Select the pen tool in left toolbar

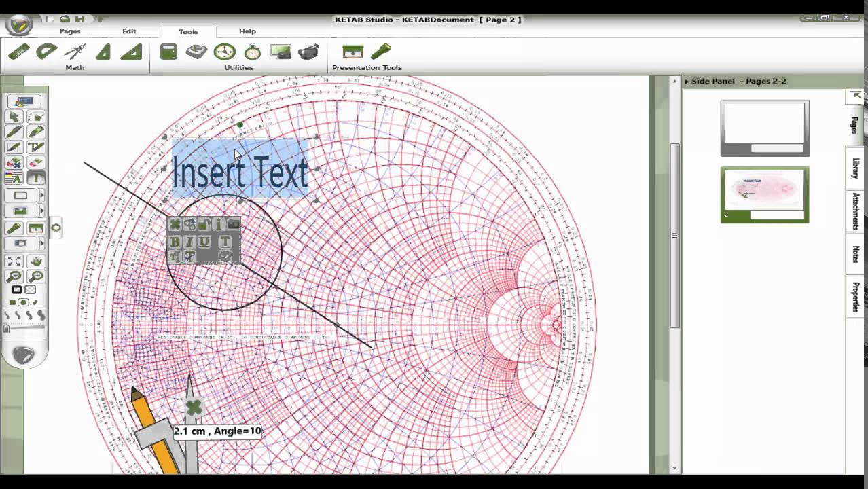(14, 132)
